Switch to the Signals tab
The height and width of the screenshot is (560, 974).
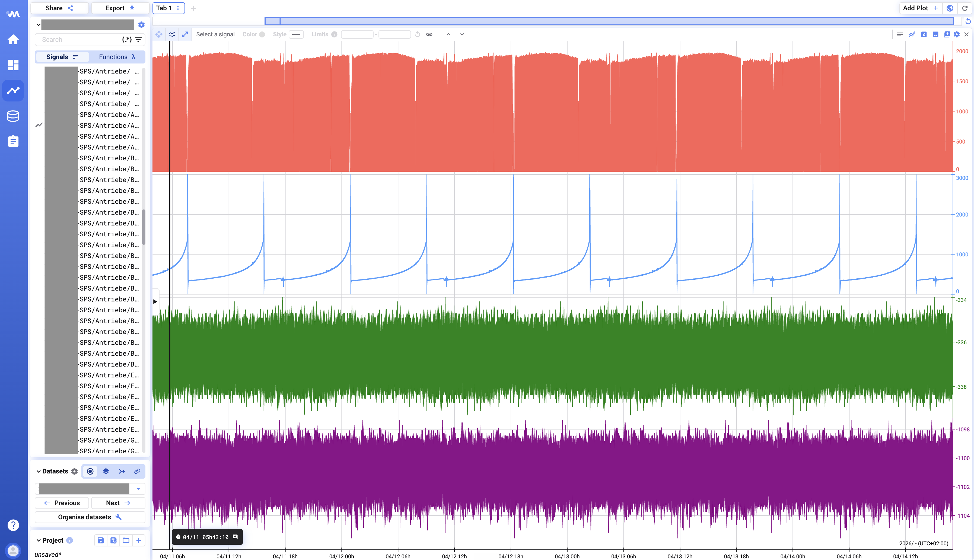click(62, 56)
